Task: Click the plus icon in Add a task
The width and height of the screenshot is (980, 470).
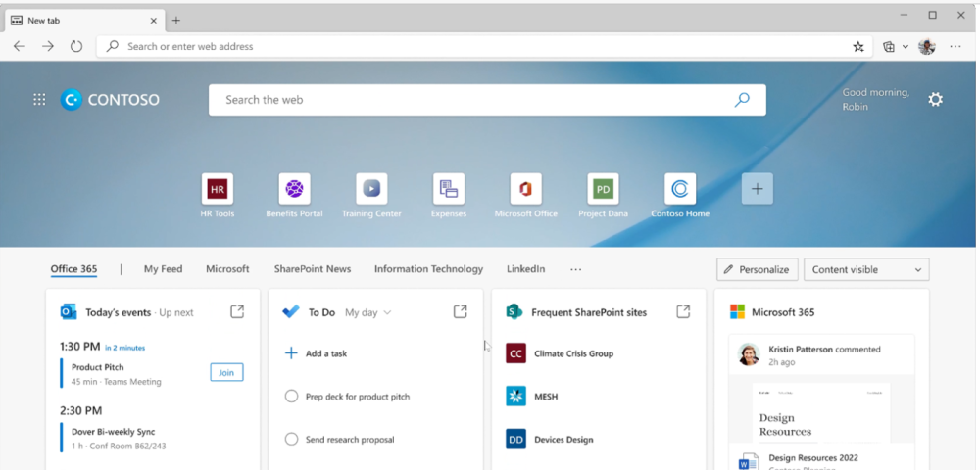Action: 291,353
